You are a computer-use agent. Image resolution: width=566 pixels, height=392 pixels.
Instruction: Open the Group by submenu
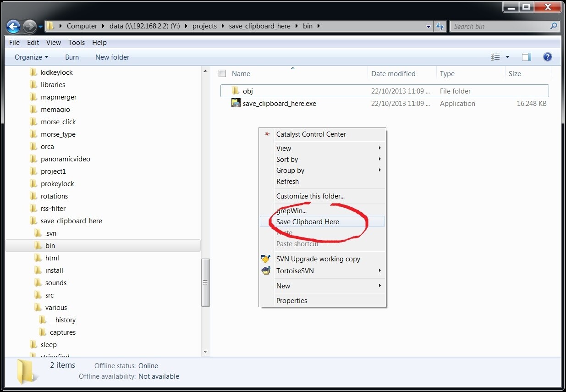322,170
